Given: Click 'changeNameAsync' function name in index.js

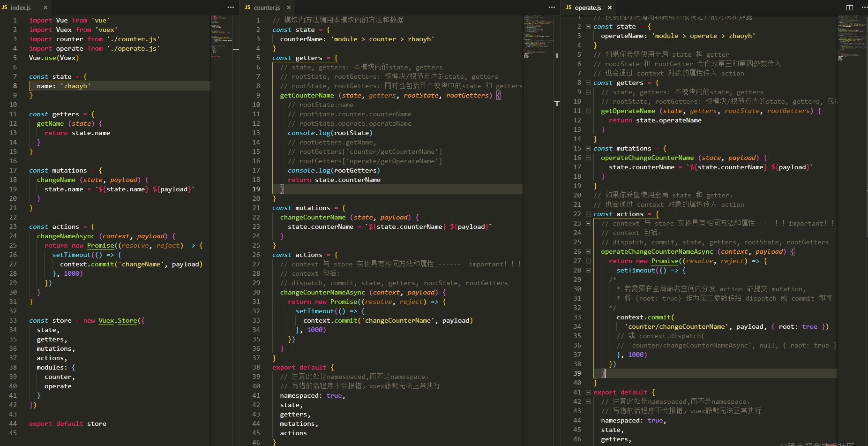Looking at the screenshot, I should pyautogui.click(x=66, y=236).
